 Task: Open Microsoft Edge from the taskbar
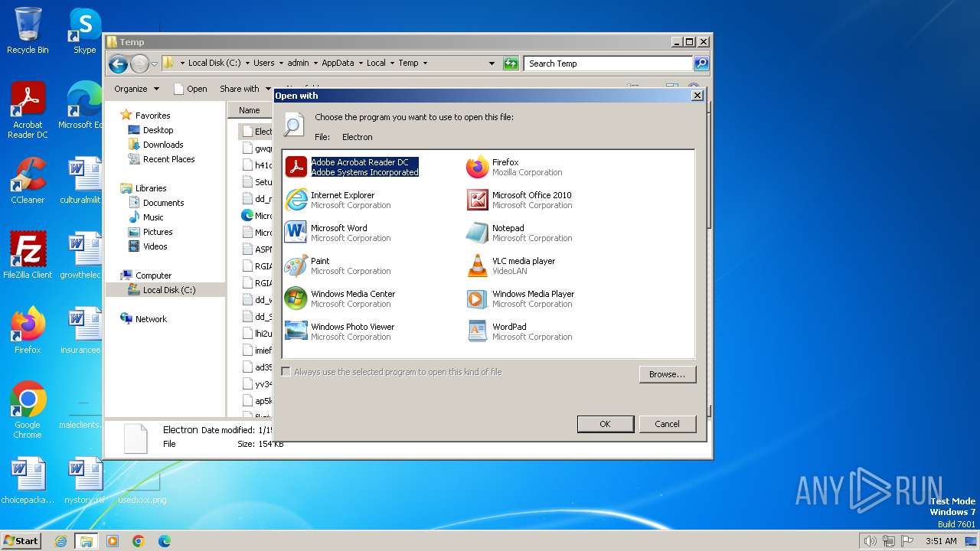point(164,541)
